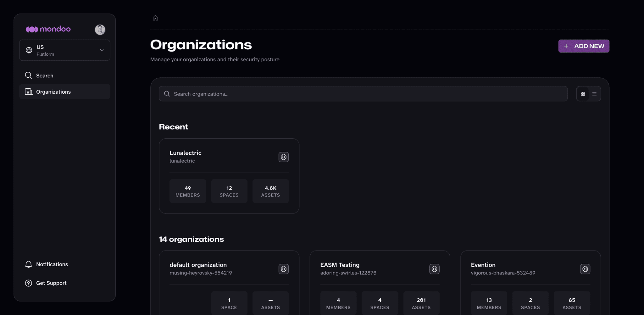
Task: Click the '14 organizations' heading
Action: [192, 239]
